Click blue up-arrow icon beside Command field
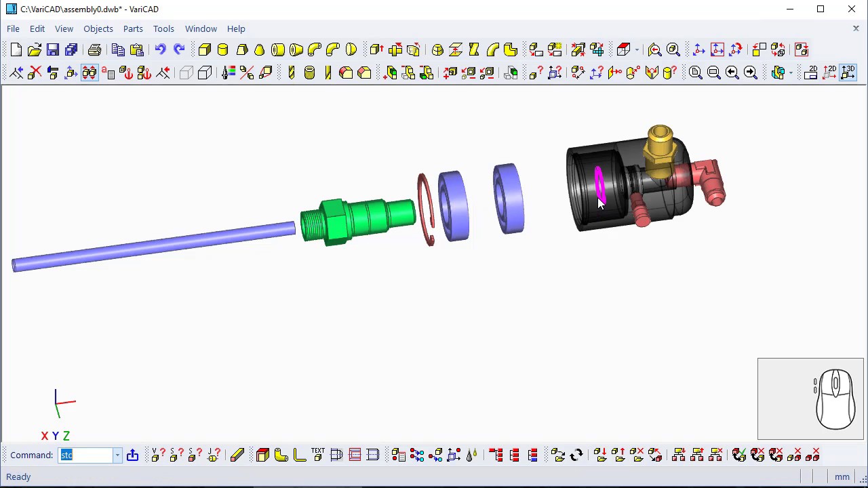The height and width of the screenshot is (488, 868). click(132, 455)
